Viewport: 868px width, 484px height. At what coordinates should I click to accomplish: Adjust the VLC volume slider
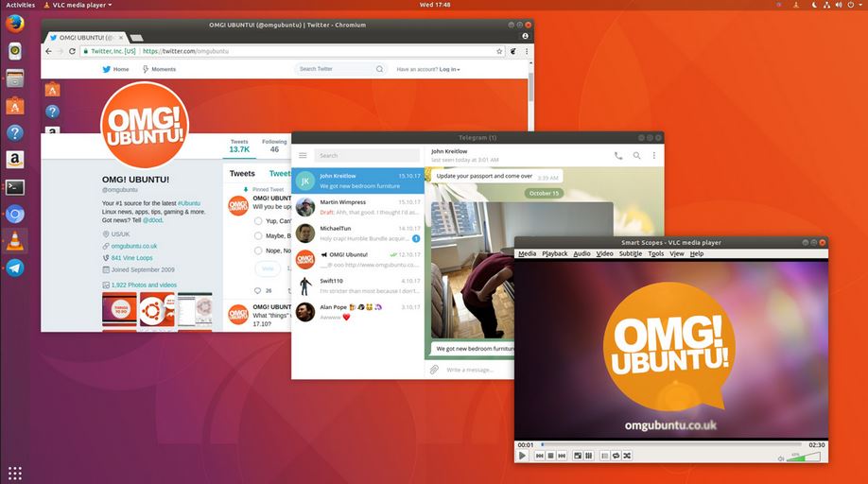click(804, 458)
